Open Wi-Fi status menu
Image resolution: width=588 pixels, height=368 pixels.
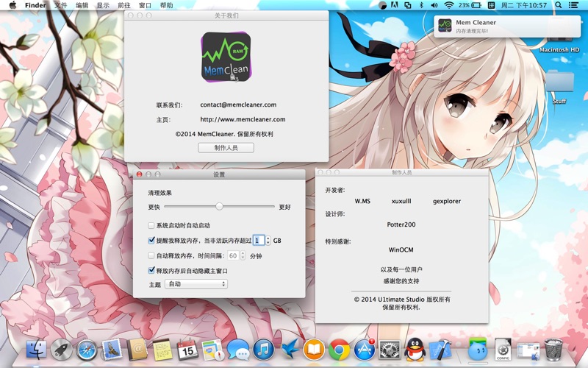click(448, 5)
